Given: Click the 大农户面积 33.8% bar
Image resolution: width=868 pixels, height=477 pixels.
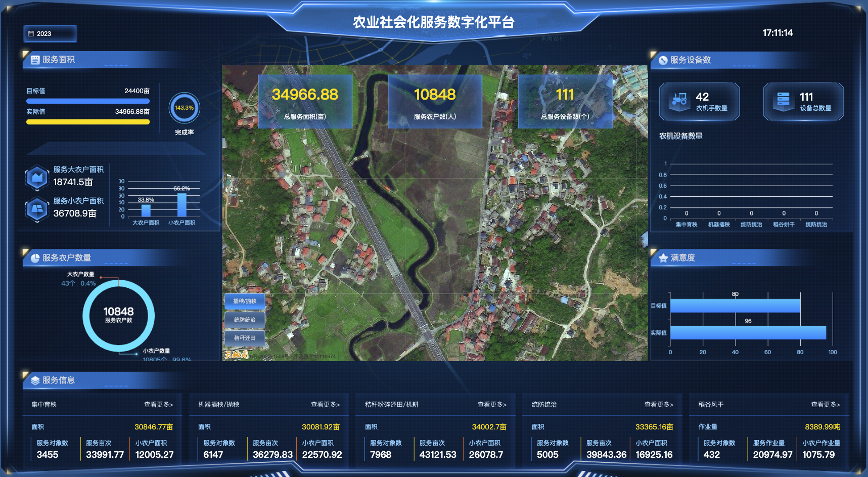Looking at the screenshot, I should (146, 210).
